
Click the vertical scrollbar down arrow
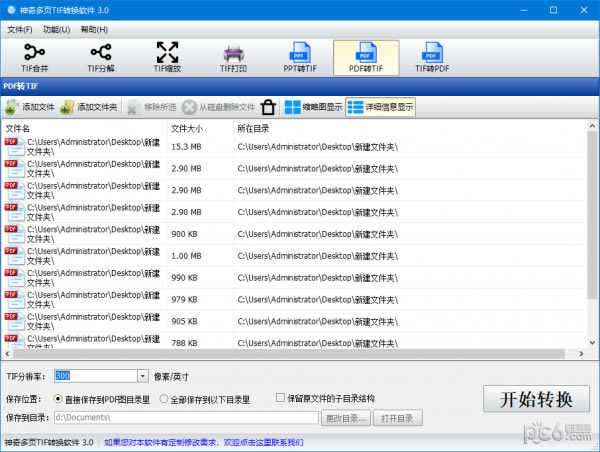592,343
